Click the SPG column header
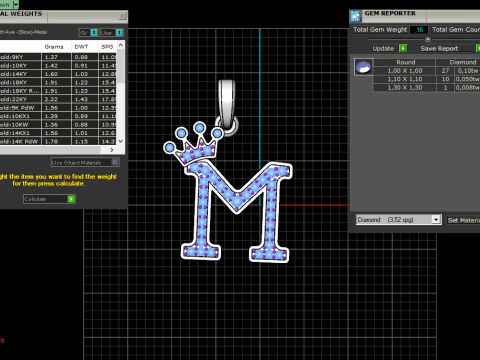 pos(107,47)
